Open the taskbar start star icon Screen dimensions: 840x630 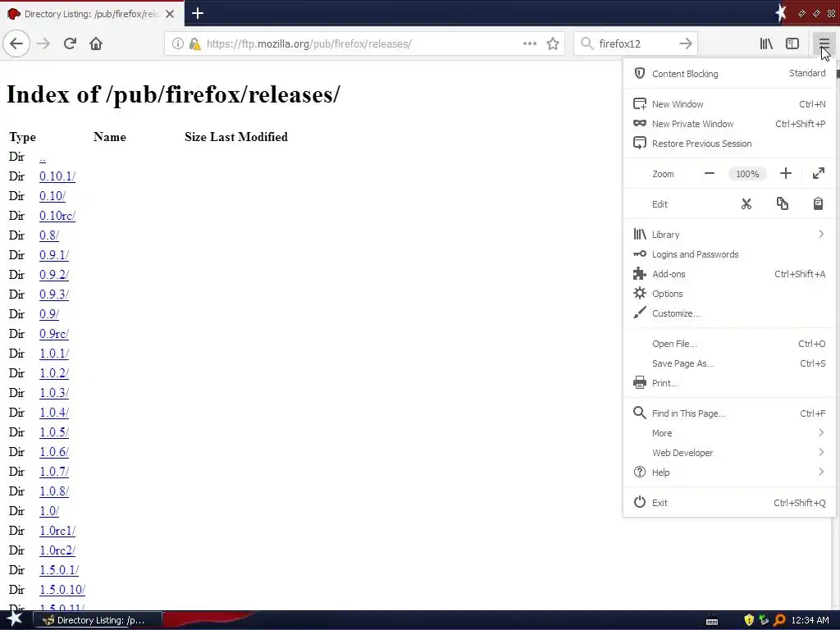15,619
